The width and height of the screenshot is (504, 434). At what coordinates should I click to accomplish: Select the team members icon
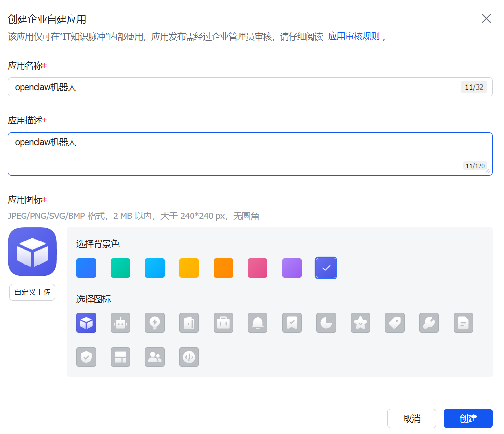pos(154,357)
